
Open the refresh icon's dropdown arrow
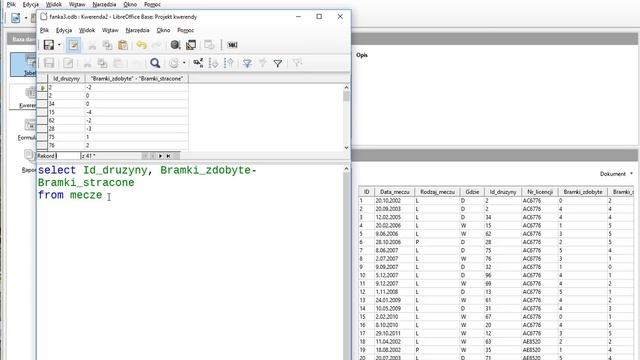[184, 63]
